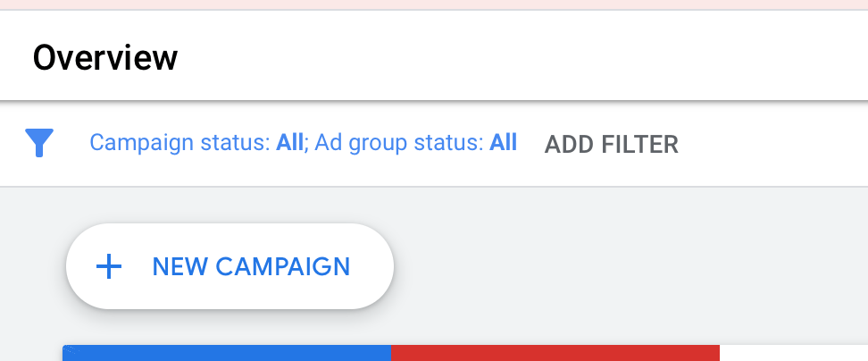Click the plus icon inside New Campaign
Viewport: 868px width, 361px height.
(109, 267)
